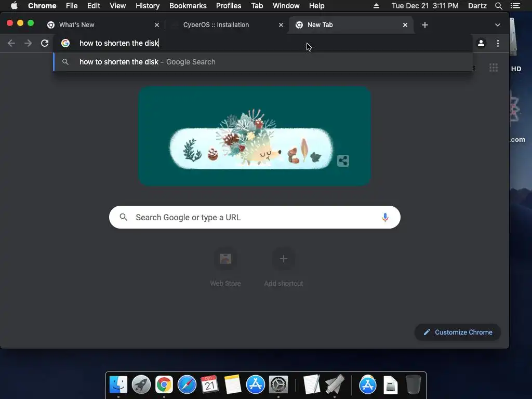Image resolution: width=532 pixels, height=399 pixels.
Task: Switch to the CyberOS :: Installation tab
Action: 227,25
